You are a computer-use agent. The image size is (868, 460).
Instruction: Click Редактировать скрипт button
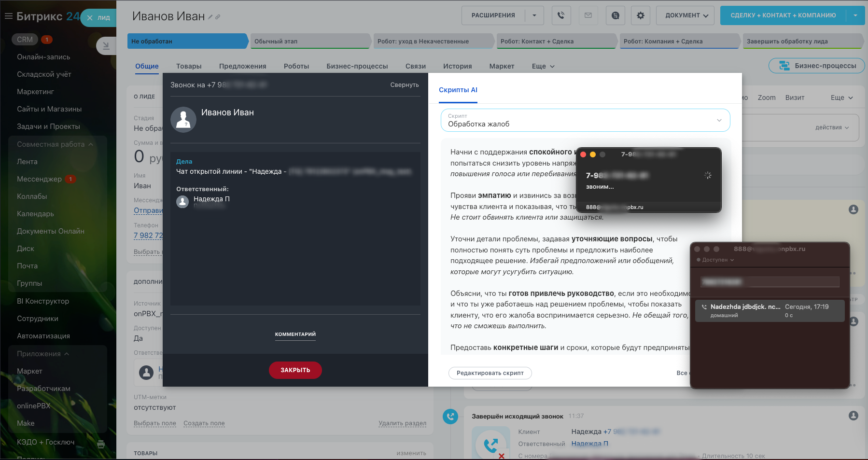[490, 373]
